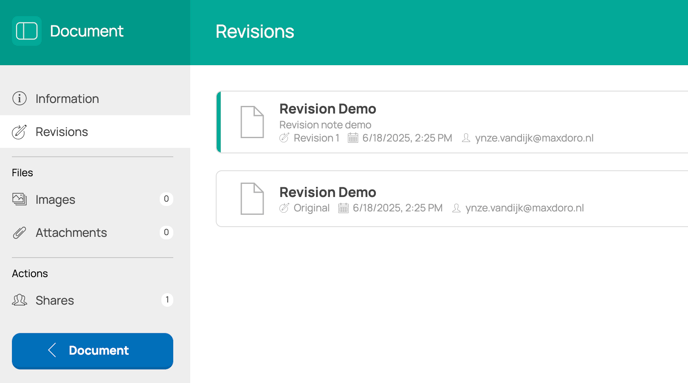
Task: Click Revision Demo title of Original card
Action: tap(328, 192)
